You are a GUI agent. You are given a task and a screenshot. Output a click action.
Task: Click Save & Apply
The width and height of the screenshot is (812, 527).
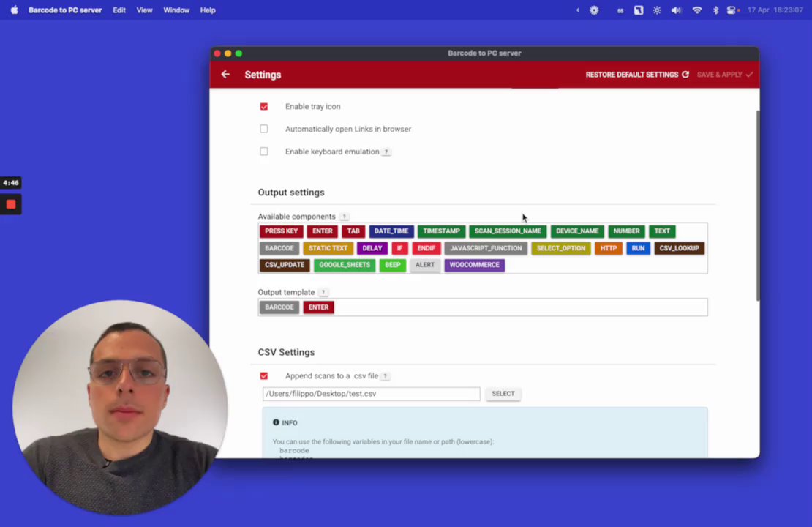[724, 75]
